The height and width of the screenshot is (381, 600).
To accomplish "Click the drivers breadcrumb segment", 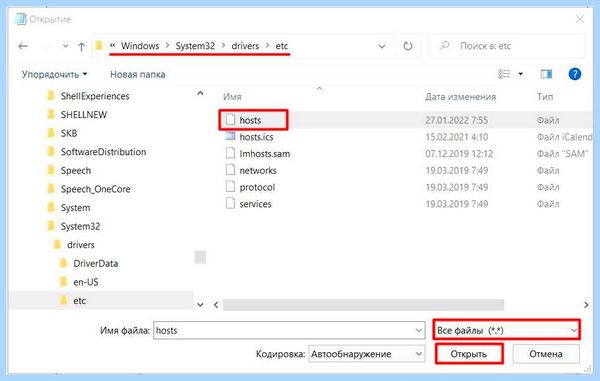I will pyautogui.click(x=245, y=46).
